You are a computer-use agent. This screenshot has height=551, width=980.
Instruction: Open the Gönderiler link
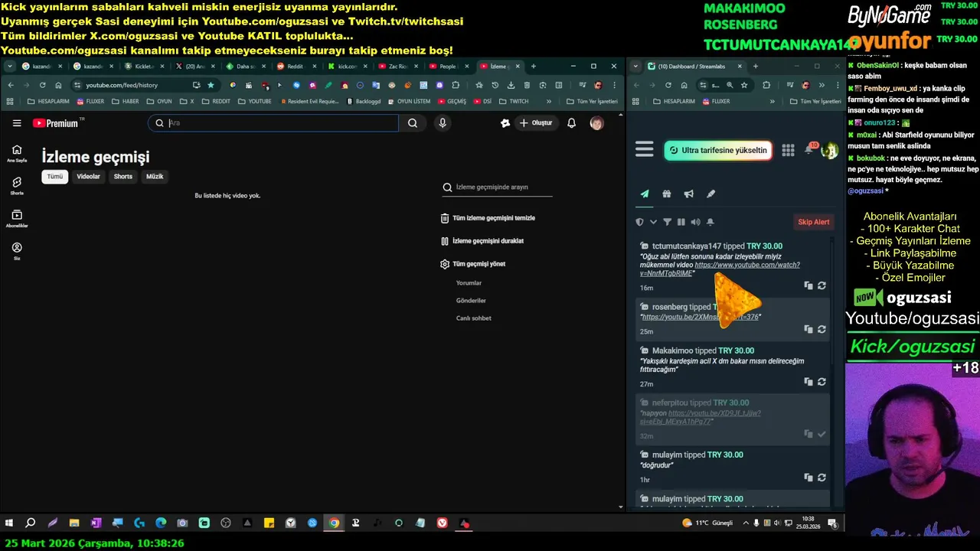click(x=471, y=301)
